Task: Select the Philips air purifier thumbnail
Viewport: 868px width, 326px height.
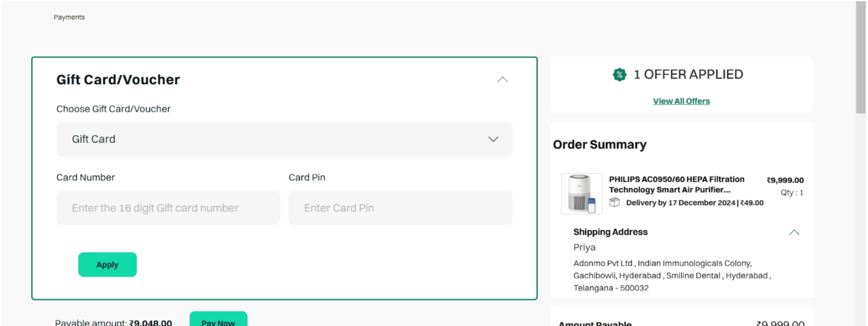Action: [x=581, y=194]
